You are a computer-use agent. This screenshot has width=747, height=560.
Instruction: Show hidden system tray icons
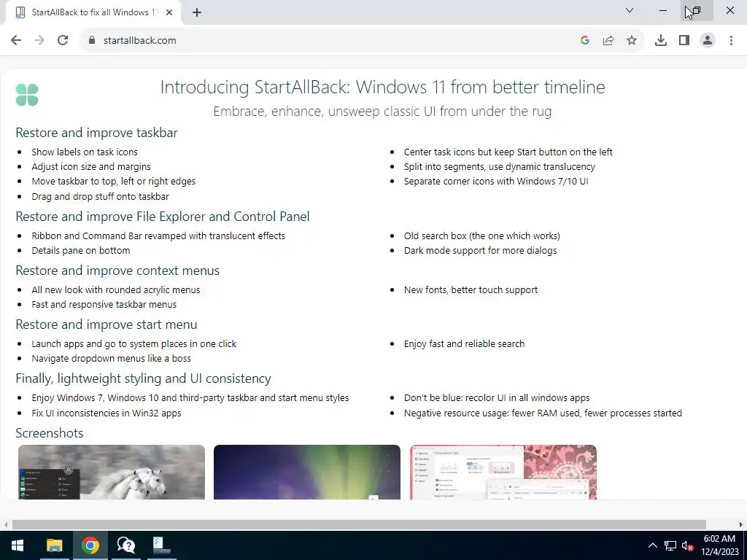point(653,545)
